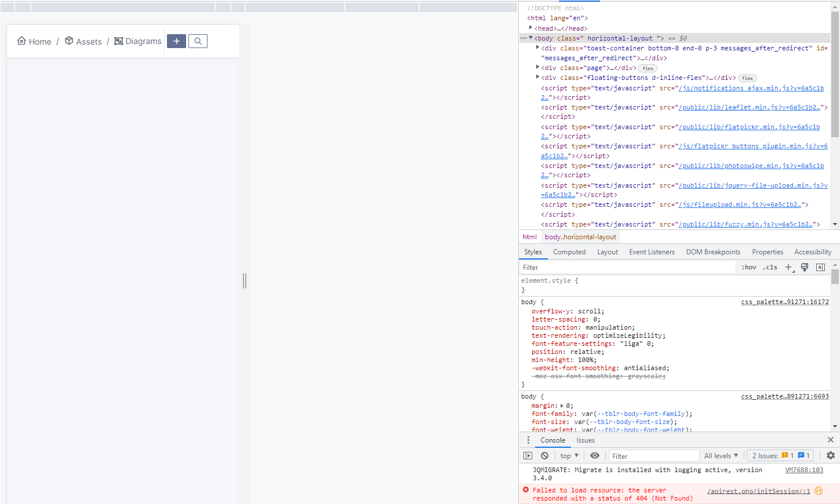
Task: Click the Home icon in the breadcrumb
Action: [21, 41]
